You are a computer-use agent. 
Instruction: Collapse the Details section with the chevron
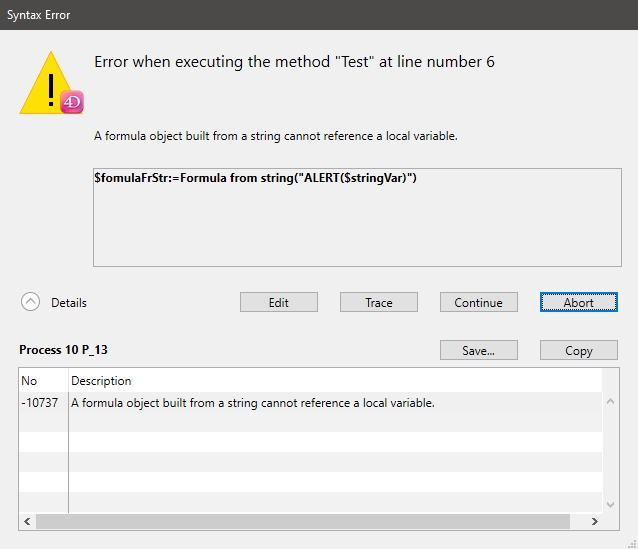pyautogui.click(x=31, y=302)
